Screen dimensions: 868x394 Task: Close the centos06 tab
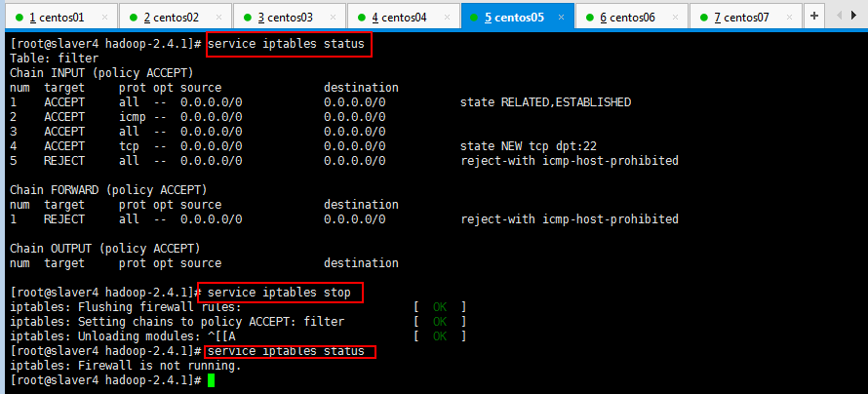tap(675, 18)
